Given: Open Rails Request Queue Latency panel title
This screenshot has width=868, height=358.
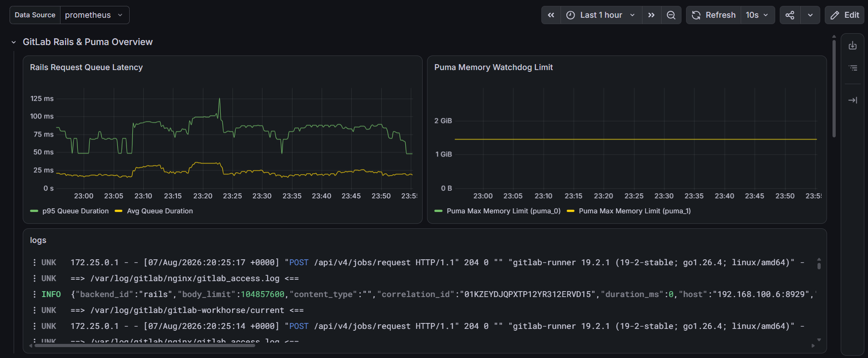Looking at the screenshot, I should click(x=86, y=67).
